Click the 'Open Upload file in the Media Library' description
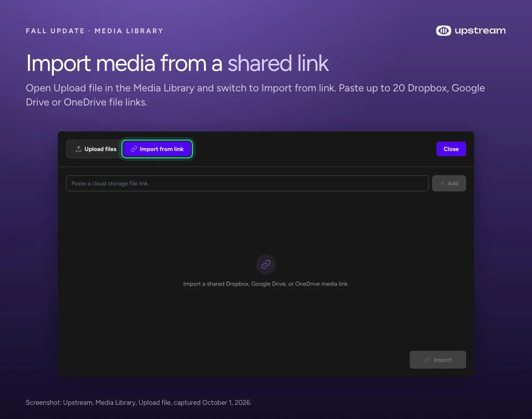 [x=255, y=94]
